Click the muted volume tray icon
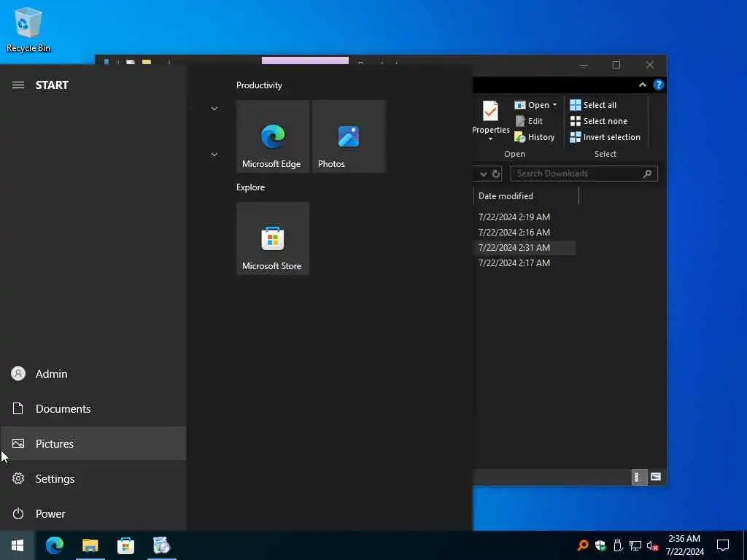The image size is (747, 560). [653, 545]
